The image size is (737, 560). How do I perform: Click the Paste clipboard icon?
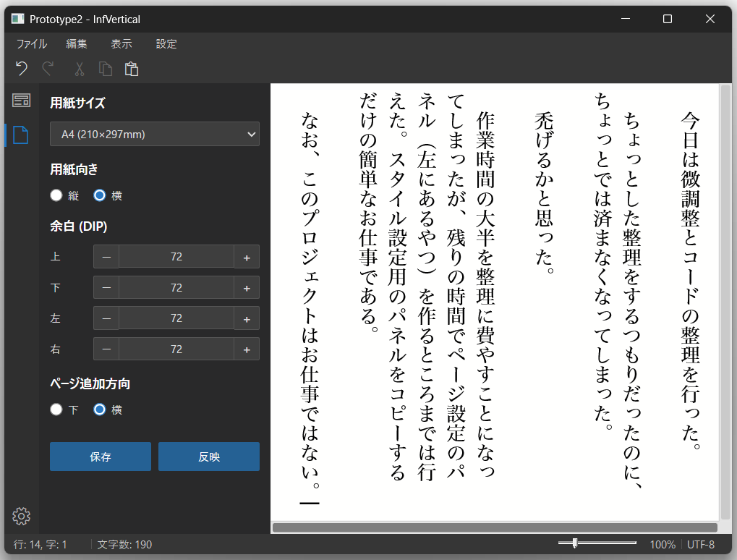131,69
